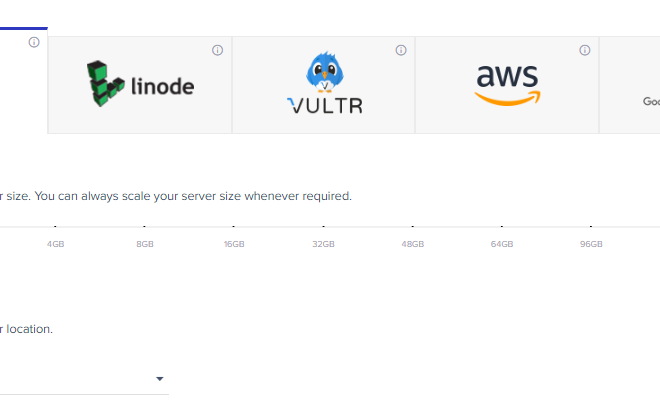Open info icon on AWS card

[x=585, y=50]
